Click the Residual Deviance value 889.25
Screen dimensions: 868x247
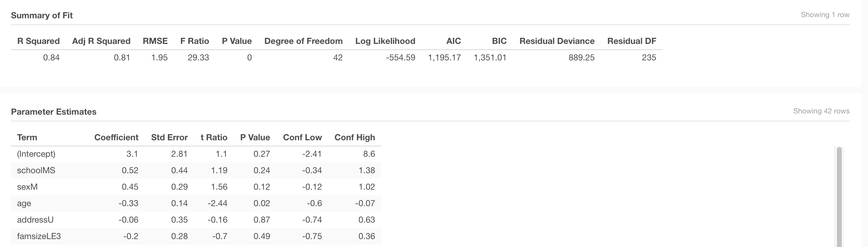581,58
